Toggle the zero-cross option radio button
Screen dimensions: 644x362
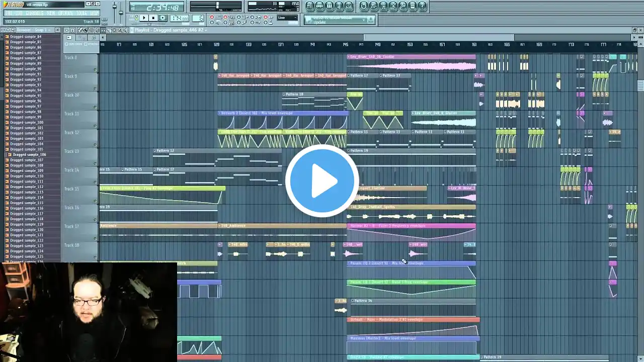tap(66, 44)
